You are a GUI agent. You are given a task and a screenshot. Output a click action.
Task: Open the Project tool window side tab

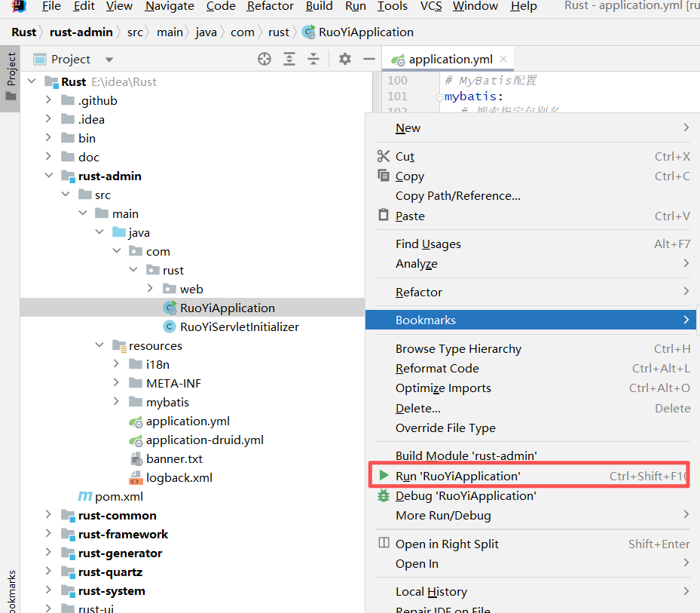(11, 69)
